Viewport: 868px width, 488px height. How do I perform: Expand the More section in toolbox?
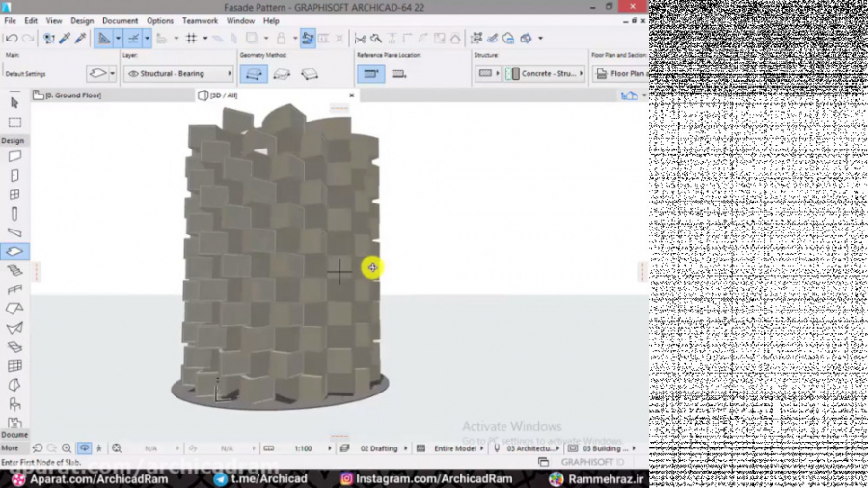(11, 448)
